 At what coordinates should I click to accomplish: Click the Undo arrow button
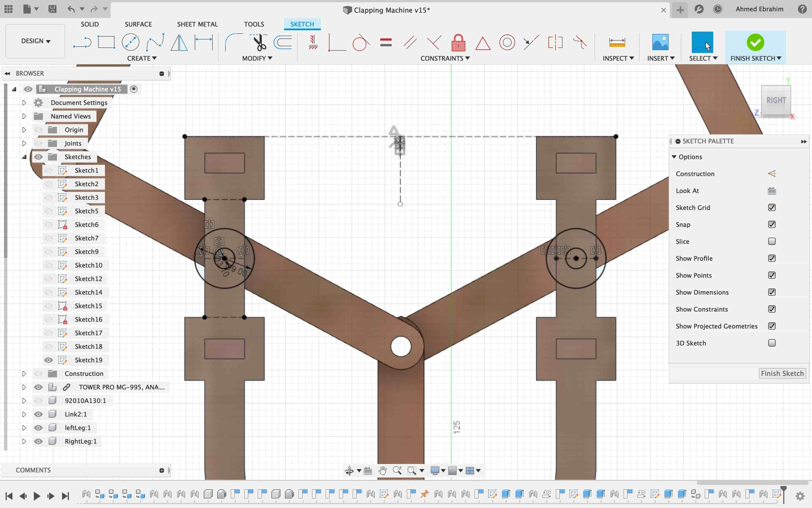click(71, 9)
